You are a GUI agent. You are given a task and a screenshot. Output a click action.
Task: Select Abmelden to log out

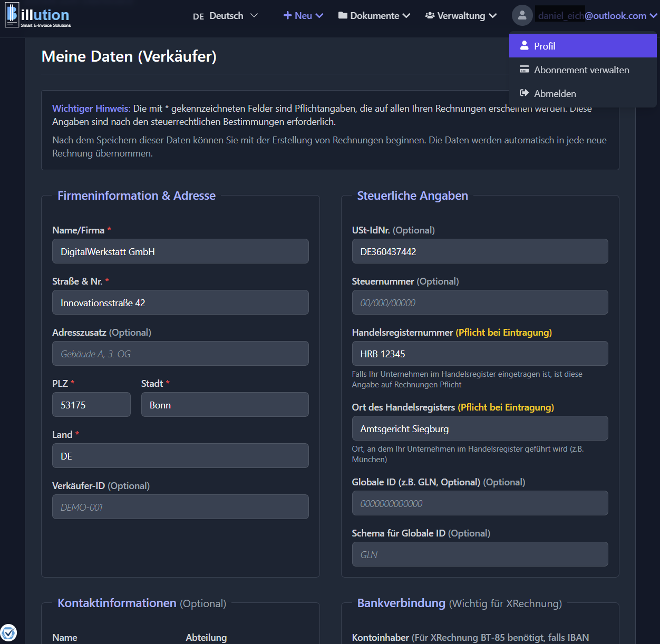pyautogui.click(x=583, y=93)
